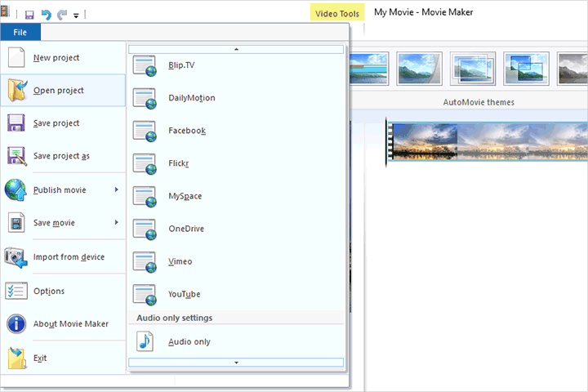Click Save in the quick access toolbar
Image resolution: width=588 pixels, height=392 pixels.
pyautogui.click(x=29, y=15)
